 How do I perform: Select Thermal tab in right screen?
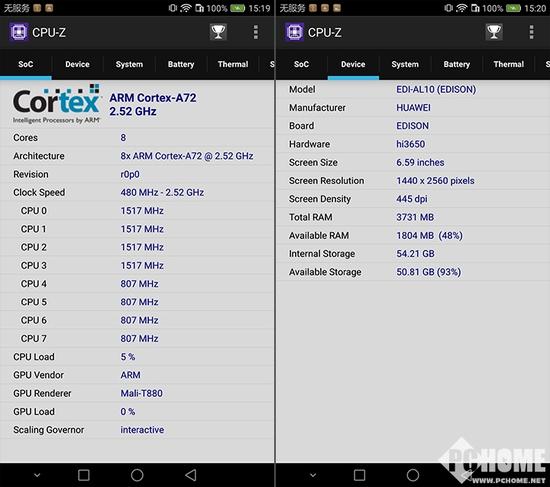click(509, 64)
